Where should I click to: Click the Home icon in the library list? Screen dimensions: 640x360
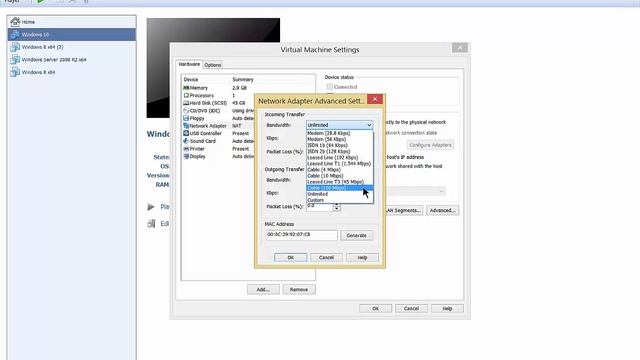(x=15, y=22)
